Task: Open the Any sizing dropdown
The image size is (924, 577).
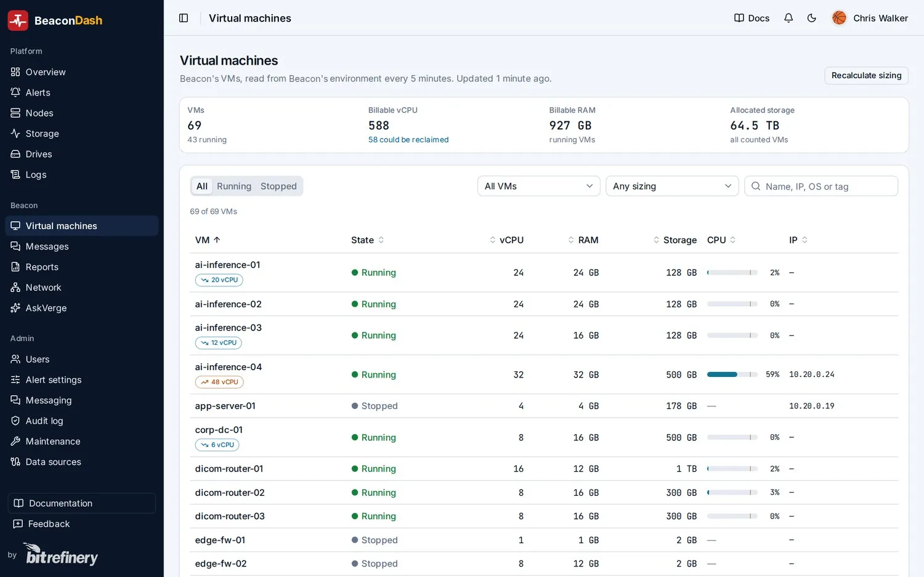Action: click(x=672, y=186)
